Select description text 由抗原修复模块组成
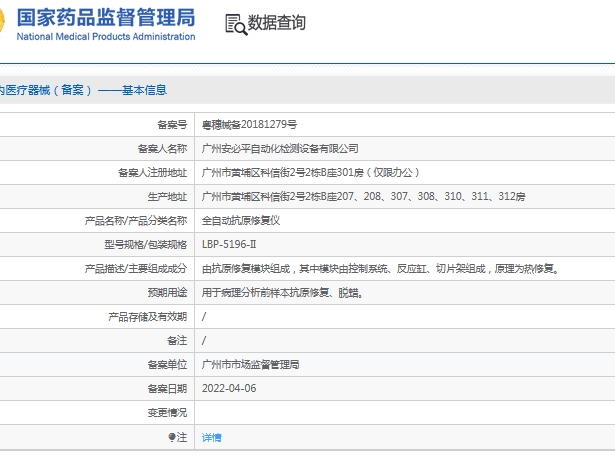 coord(246,269)
